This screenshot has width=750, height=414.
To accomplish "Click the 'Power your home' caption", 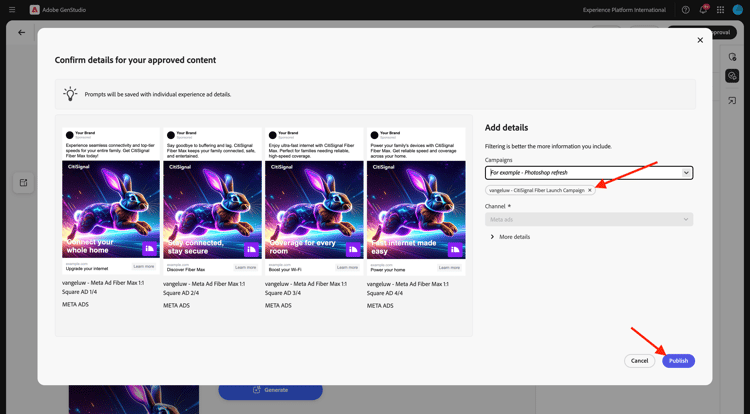I will pyautogui.click(x=388, y=270).
